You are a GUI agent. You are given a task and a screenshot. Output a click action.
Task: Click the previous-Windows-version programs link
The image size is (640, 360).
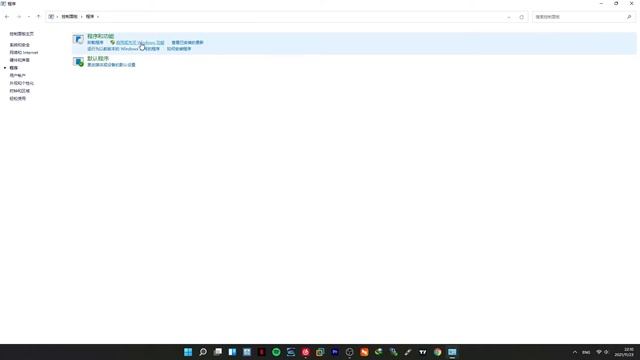tap(123, 49)
